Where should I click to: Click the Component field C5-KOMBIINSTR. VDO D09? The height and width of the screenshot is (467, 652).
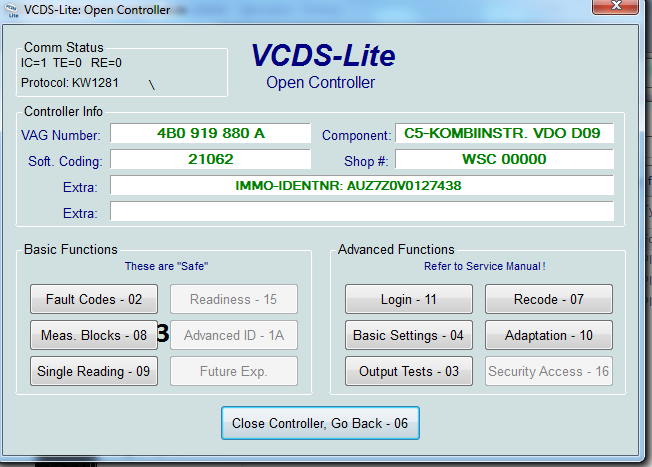504,133
